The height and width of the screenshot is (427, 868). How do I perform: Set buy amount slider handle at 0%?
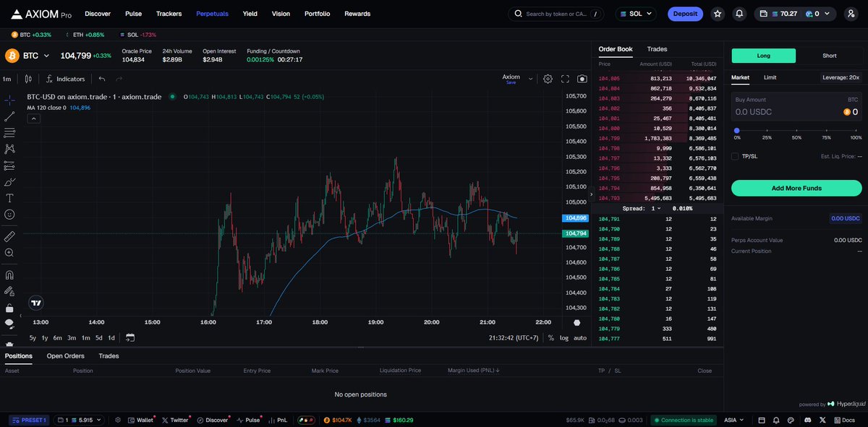(x=736, y=131)
